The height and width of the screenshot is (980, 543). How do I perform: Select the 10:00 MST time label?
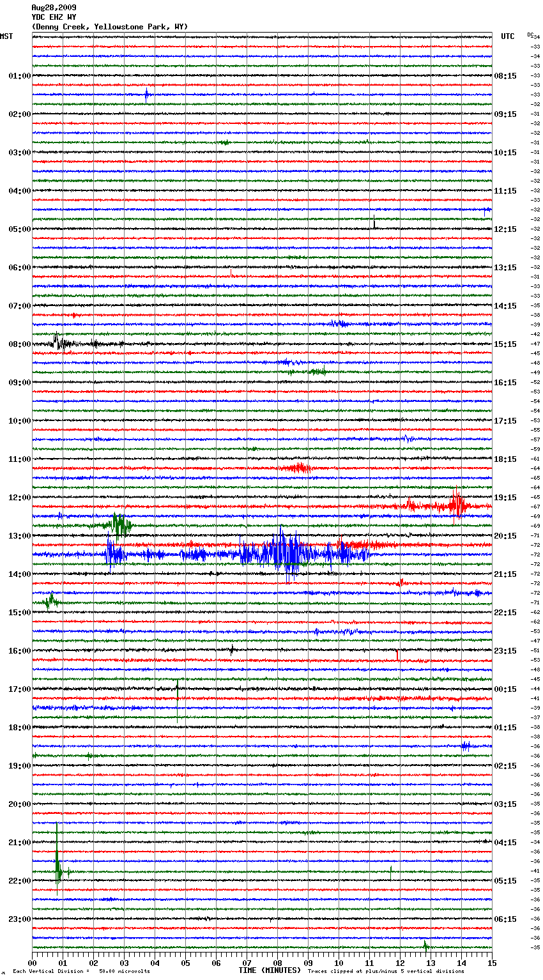click(x=20, y=421)
